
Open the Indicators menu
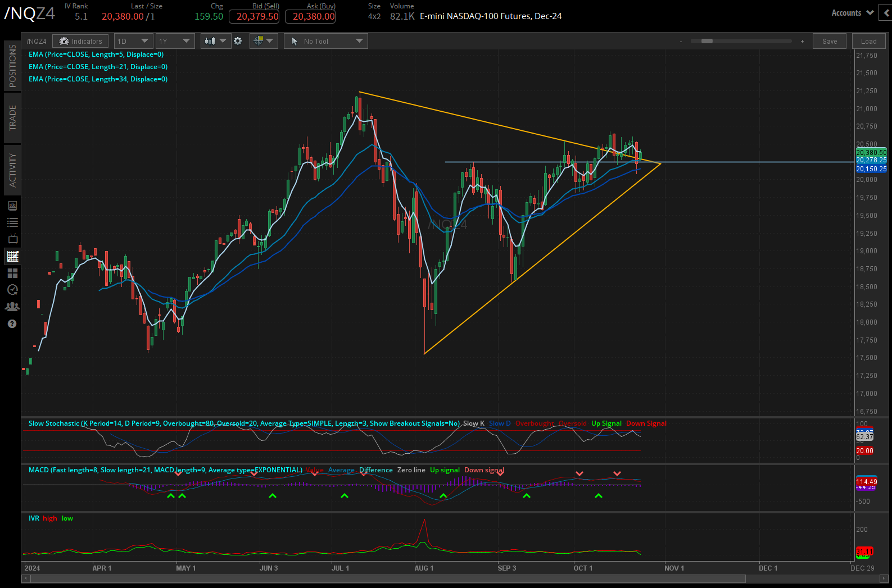point(80,41)
